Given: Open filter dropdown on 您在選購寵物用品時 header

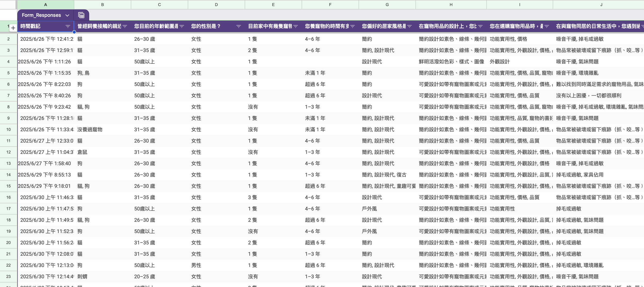Looking at the screenshot, I should pyautogui.click(x=547, y=26).
